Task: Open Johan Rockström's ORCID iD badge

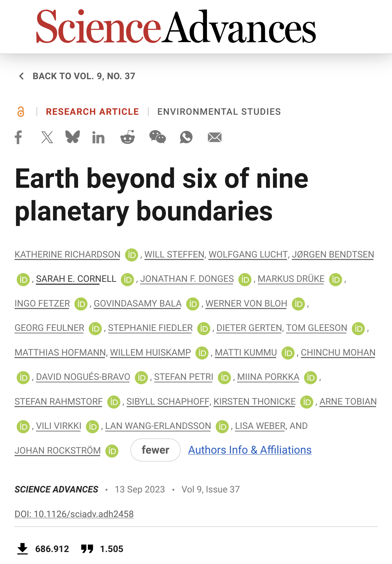Action: 112,451
